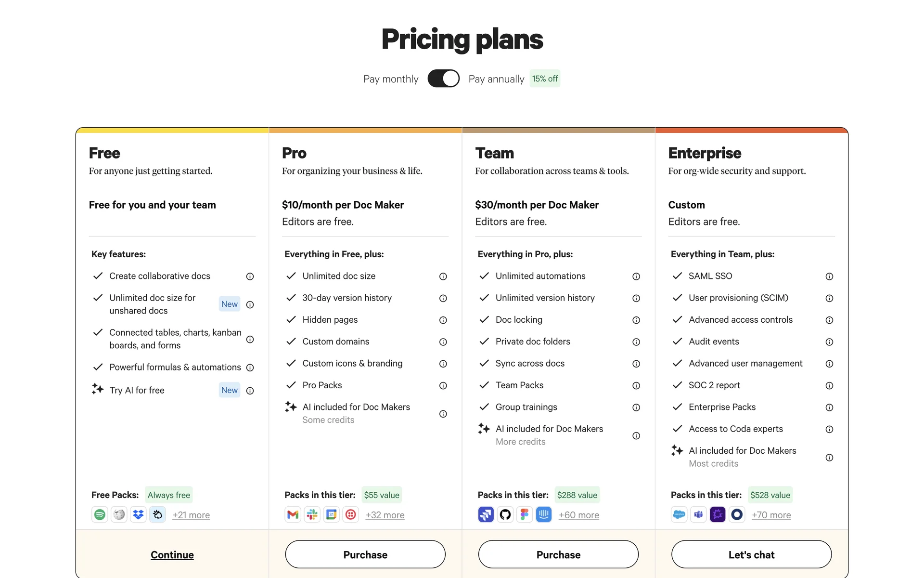
Task: Click the Jira pack icon
Action: [486, 515]
